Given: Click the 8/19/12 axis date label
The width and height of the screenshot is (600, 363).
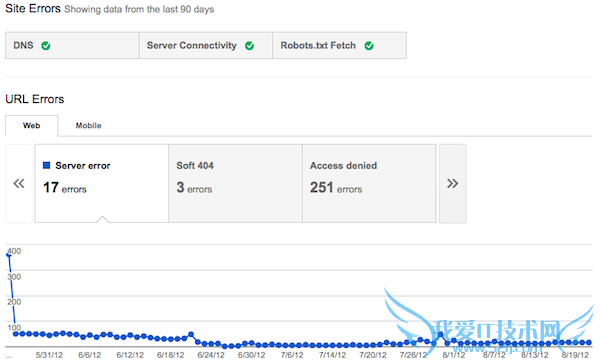Looking at the screenshot, I should [575, 355].
